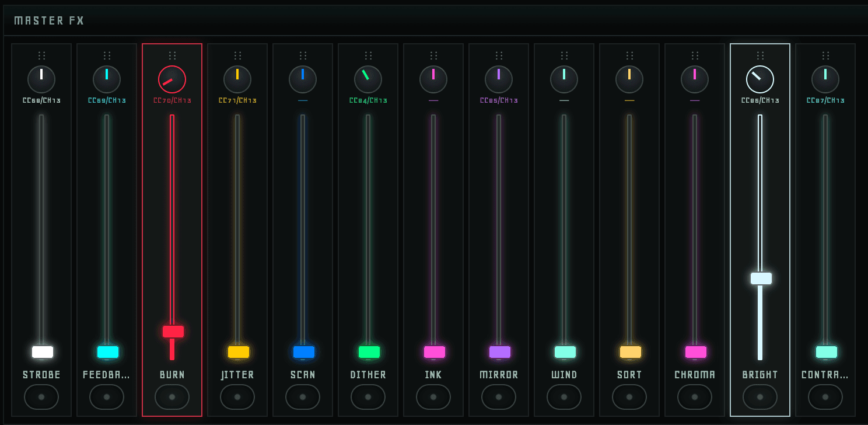Select the pink INK rotary knob
Image resolution: width=868 pixels, height=425 pixels.
(x=433, y=79)
